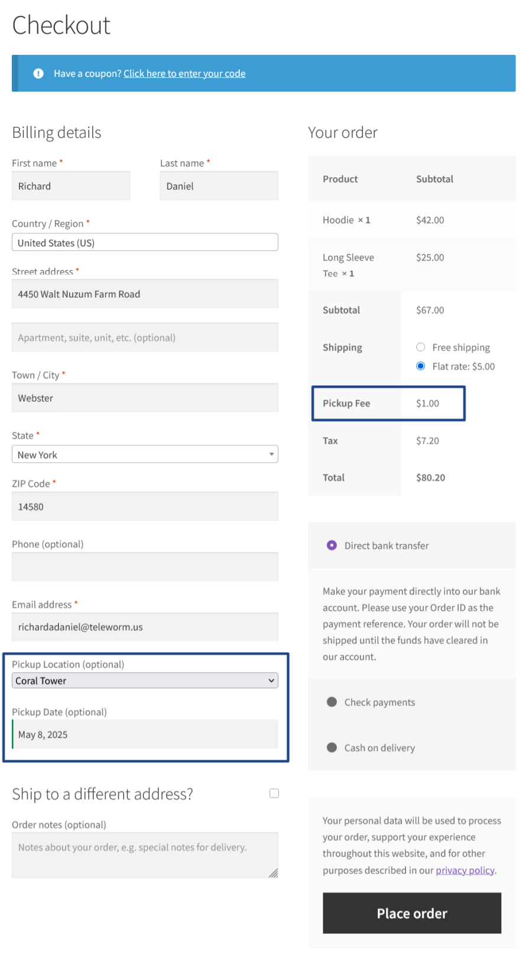Click the Pickup Date field

point(145,734)
